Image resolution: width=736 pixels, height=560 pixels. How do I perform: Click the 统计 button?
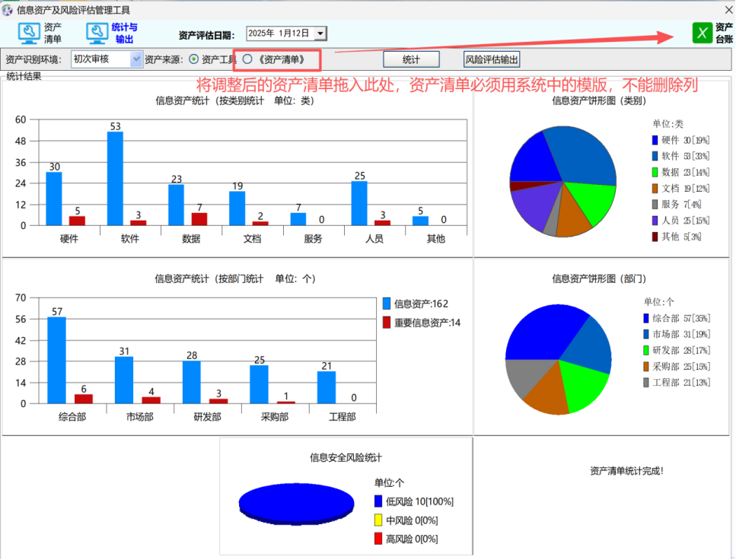[411, 59]
